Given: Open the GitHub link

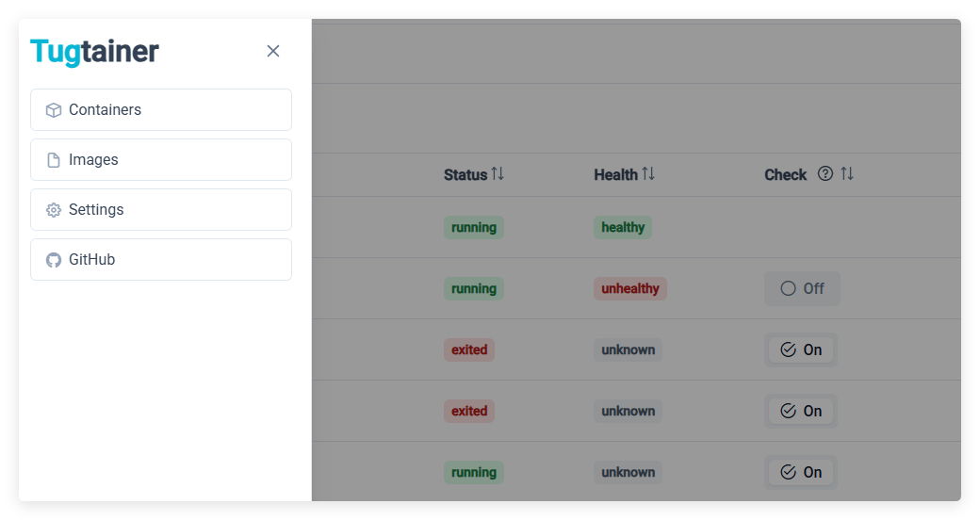Looking at the screenshot, I should click(161, 260).
